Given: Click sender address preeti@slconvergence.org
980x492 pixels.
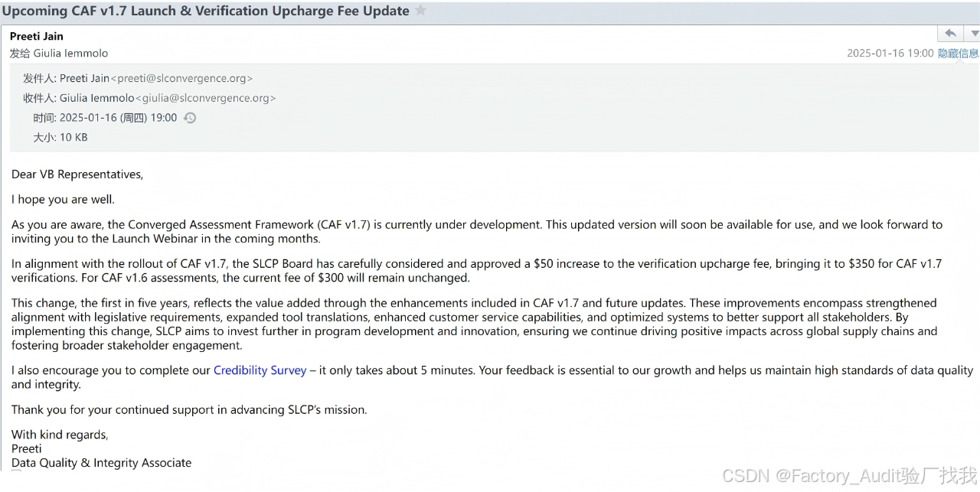Looking at the screenshot, I should (182, 78).
